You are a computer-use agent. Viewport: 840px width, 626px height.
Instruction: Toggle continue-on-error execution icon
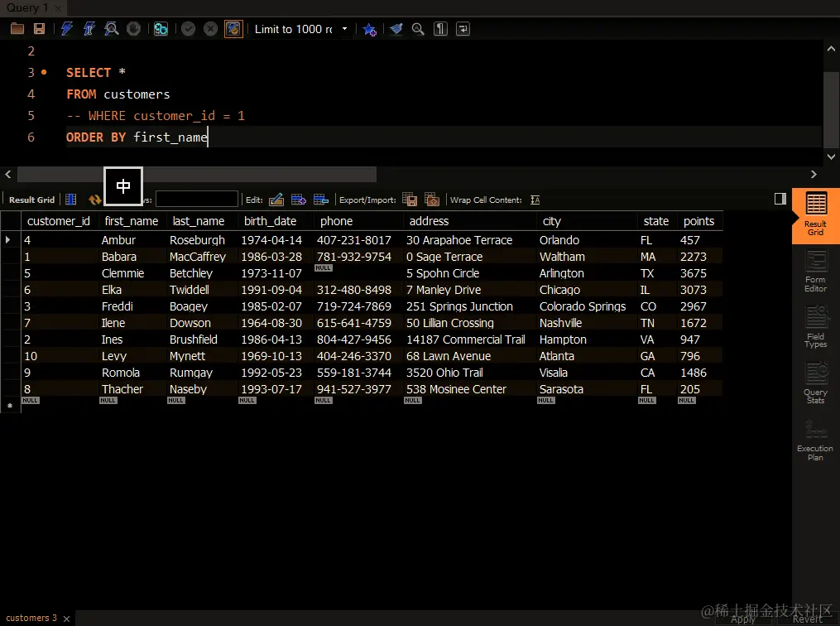[161, 29]
